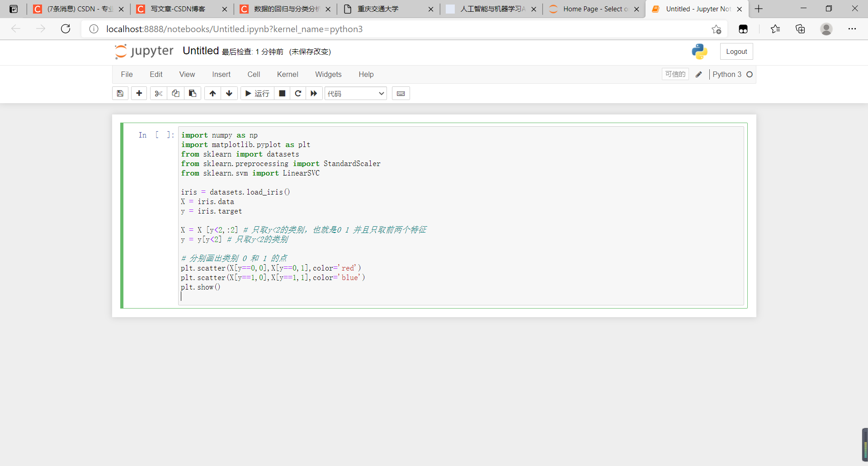
Task: Add this page to favorites star icon
Action: [716, 29]
